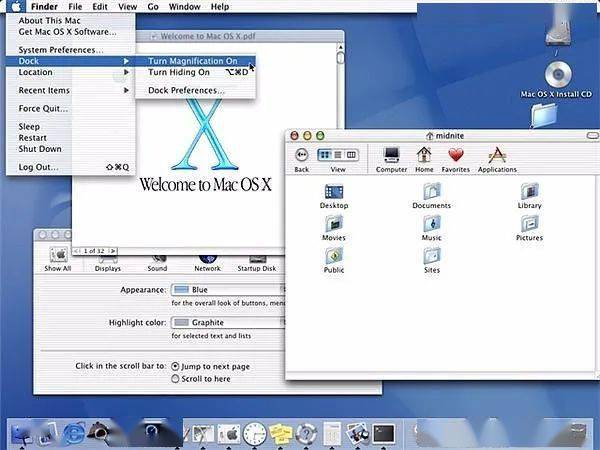This screenshot has width=600, height=450.
Task: Switch Finder to list view
Action: point(338,155)
